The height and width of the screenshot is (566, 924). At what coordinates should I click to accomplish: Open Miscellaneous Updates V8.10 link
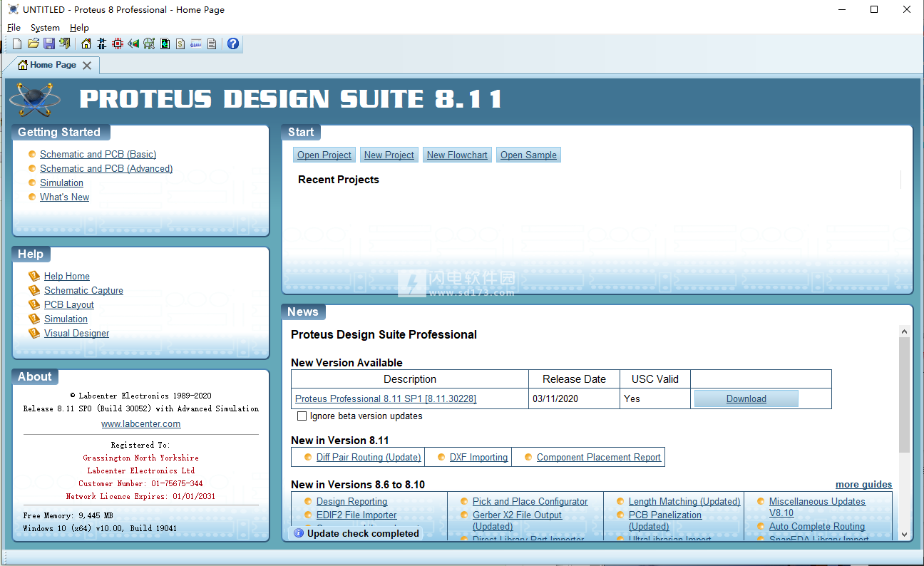pyautogui.click(x=817, y=507)
